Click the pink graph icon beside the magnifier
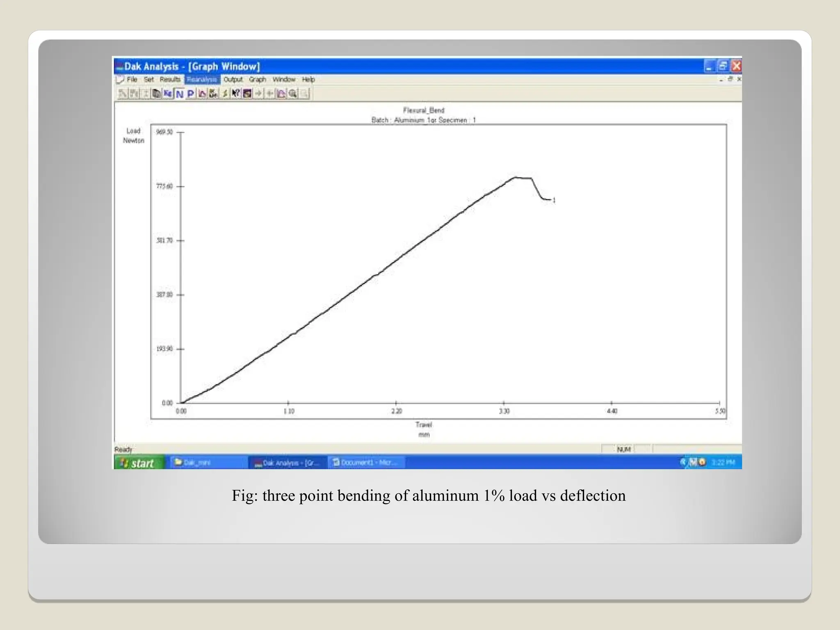 point(281,94)
